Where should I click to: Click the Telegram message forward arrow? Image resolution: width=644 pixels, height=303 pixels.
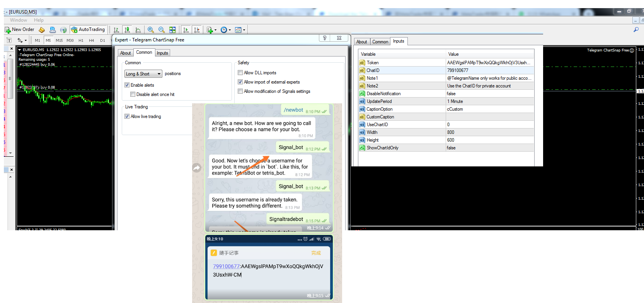[x=197, y=168]
